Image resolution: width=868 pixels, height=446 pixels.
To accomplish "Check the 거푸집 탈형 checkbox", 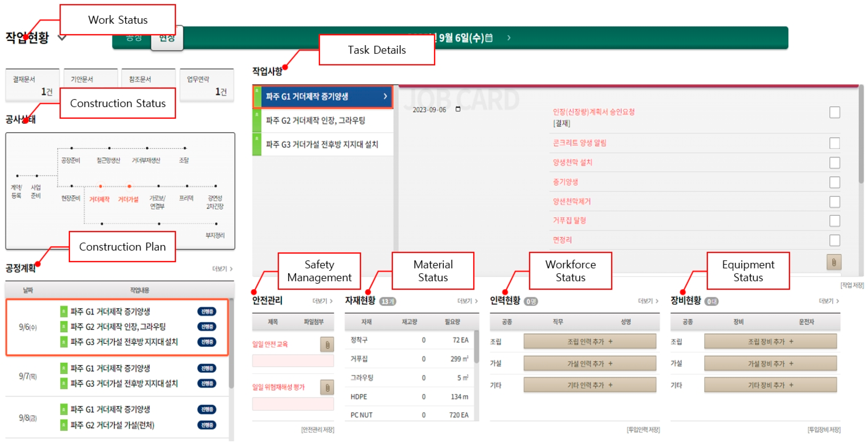I will (834, 221).
